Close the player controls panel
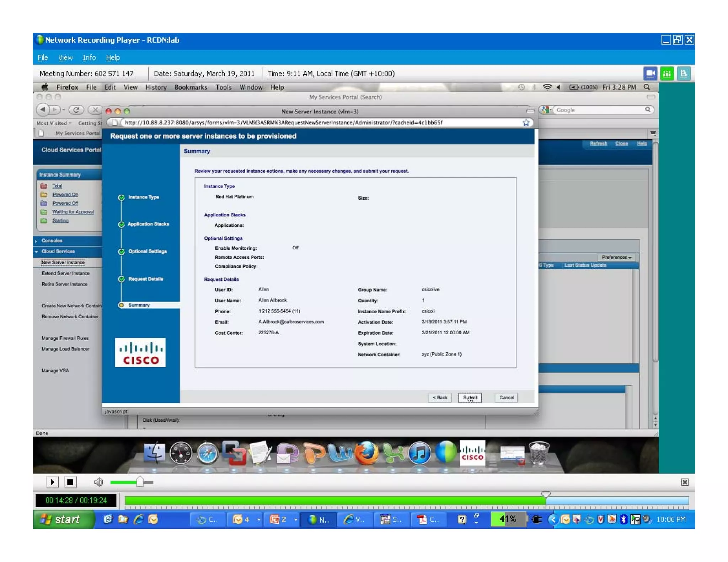728x562 pixels. coord(685,482)
